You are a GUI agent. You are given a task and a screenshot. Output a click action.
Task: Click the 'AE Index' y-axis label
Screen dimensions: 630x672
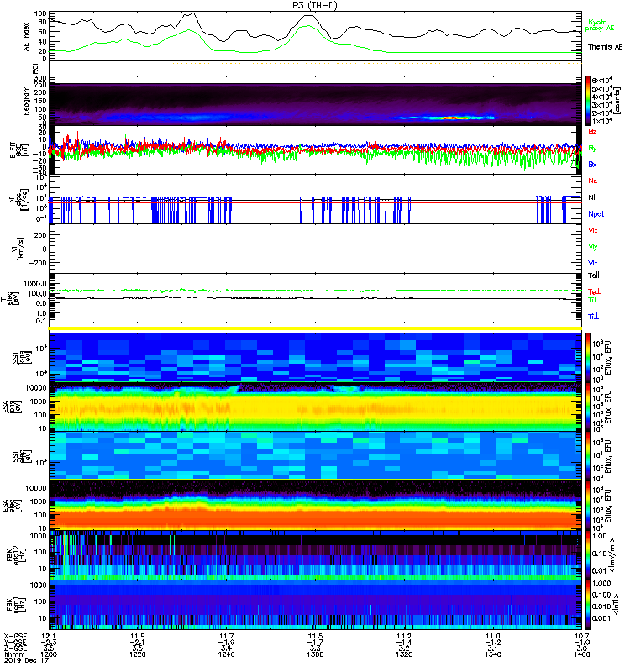(x=27, y=37)
